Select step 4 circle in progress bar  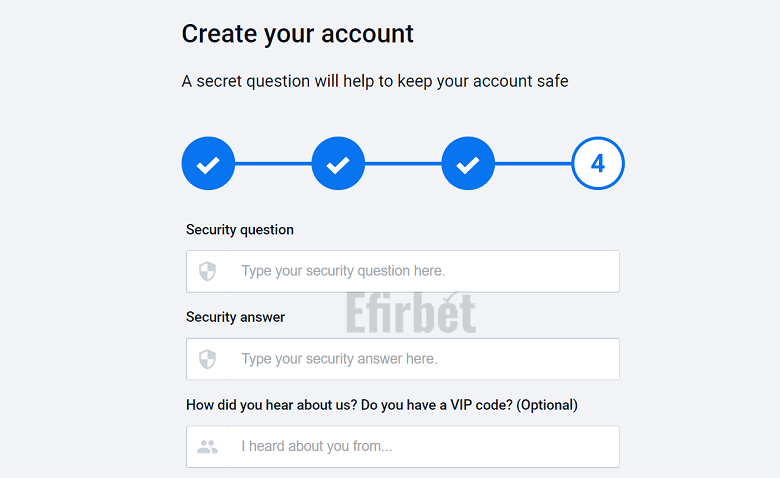click(598, 163)
